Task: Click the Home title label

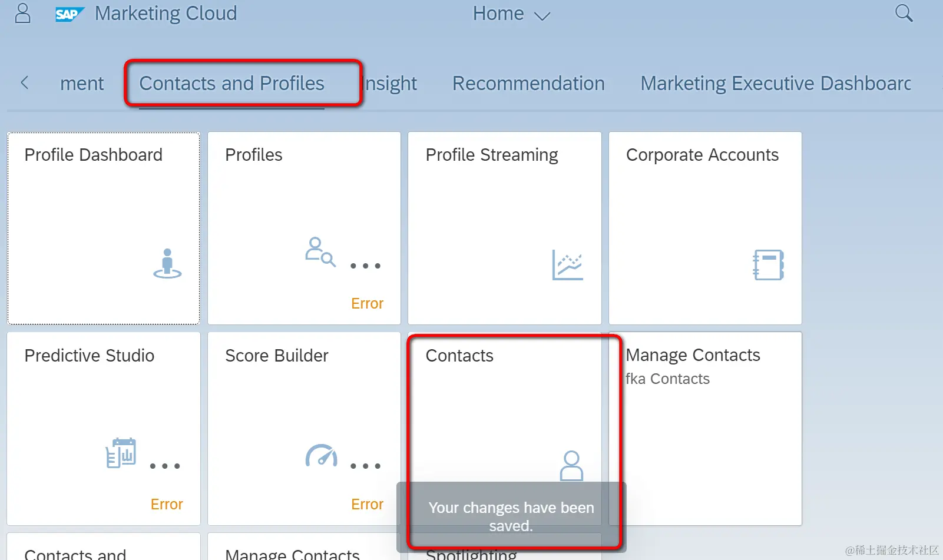Action: [498, 14]
